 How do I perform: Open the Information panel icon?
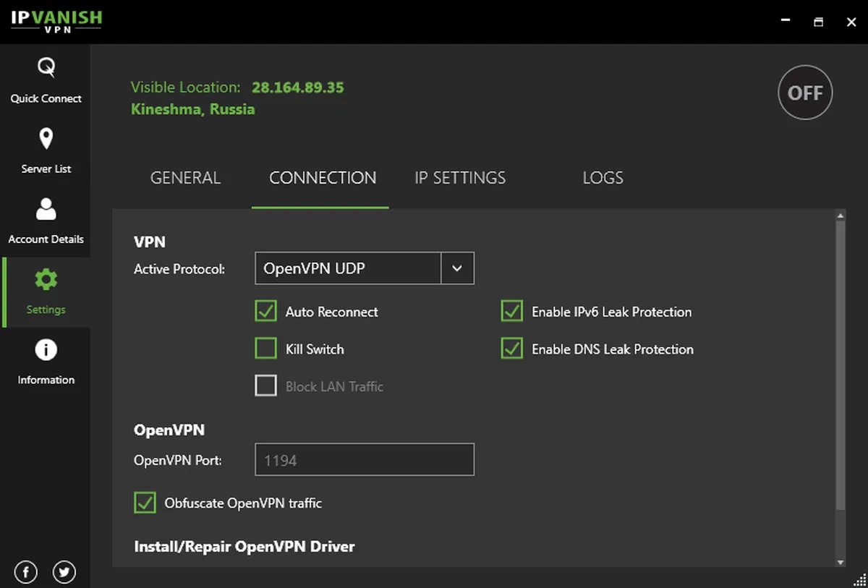pyautogui.click(x=46, y=350)
